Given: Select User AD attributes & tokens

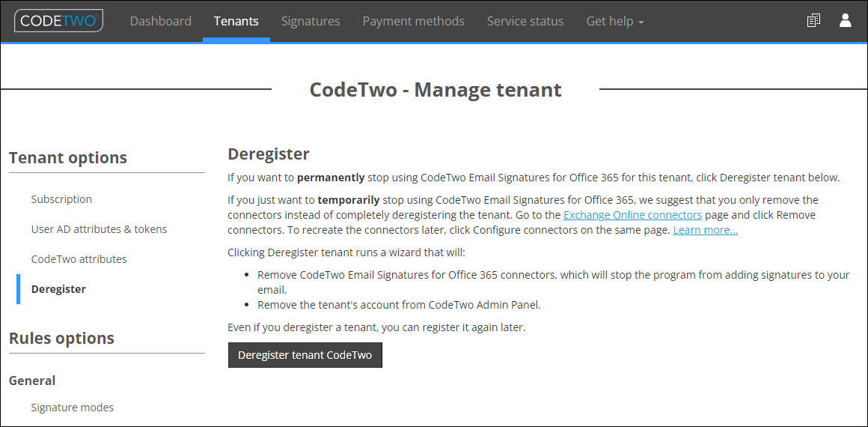Looking at the screenshot, I should [99, 229].
